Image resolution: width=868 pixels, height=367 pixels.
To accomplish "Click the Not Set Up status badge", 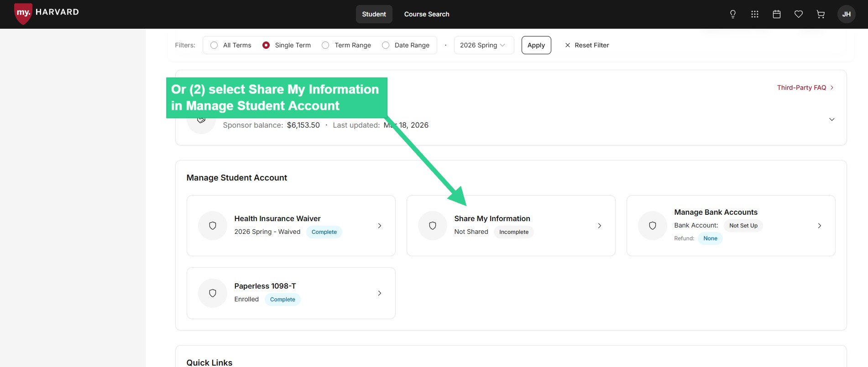I will click(743, 226).
